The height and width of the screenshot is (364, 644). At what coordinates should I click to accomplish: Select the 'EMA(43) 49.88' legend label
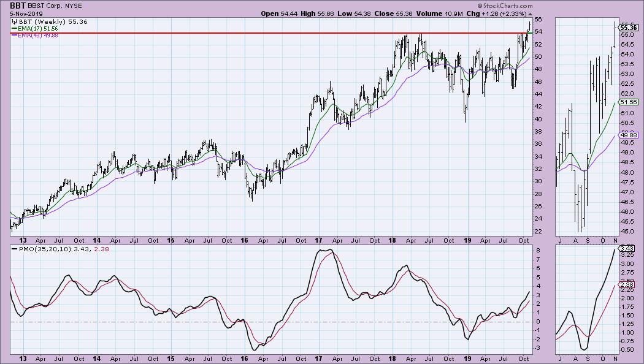tap(38, 36)
